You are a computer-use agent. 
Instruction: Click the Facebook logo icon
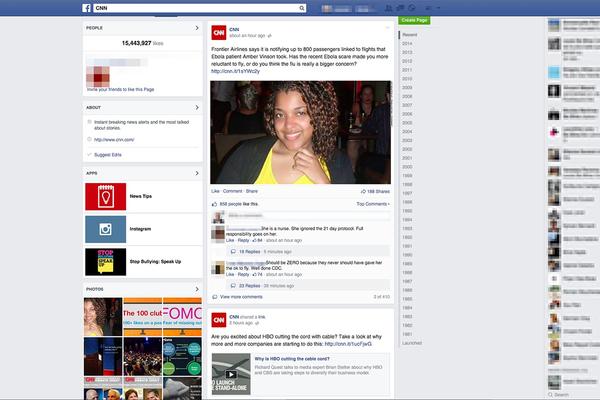pos(87,7)
